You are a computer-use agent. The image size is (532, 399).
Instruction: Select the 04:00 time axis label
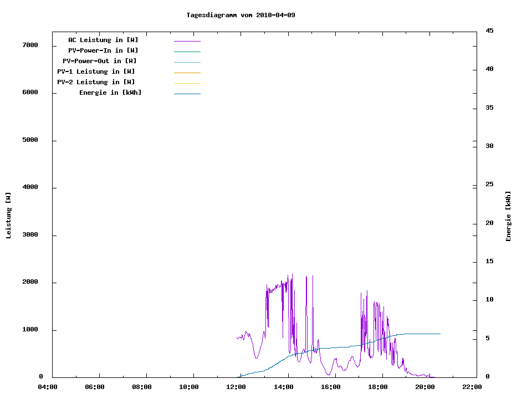click(48, 387)
